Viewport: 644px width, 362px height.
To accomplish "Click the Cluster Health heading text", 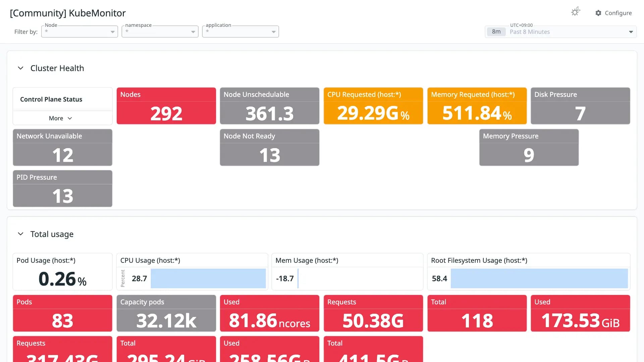I will [x=57, y=68].
